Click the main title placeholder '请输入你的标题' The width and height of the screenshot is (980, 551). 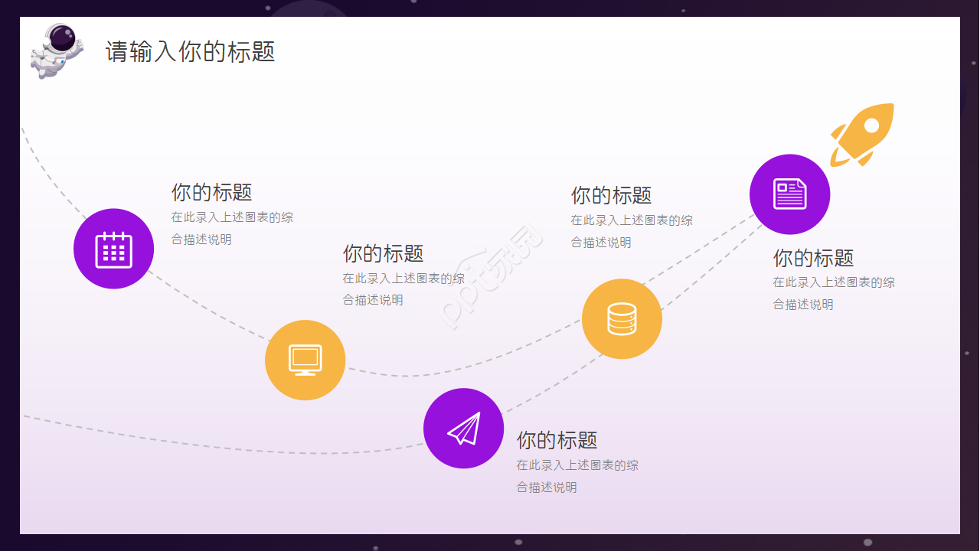(190, 52)
